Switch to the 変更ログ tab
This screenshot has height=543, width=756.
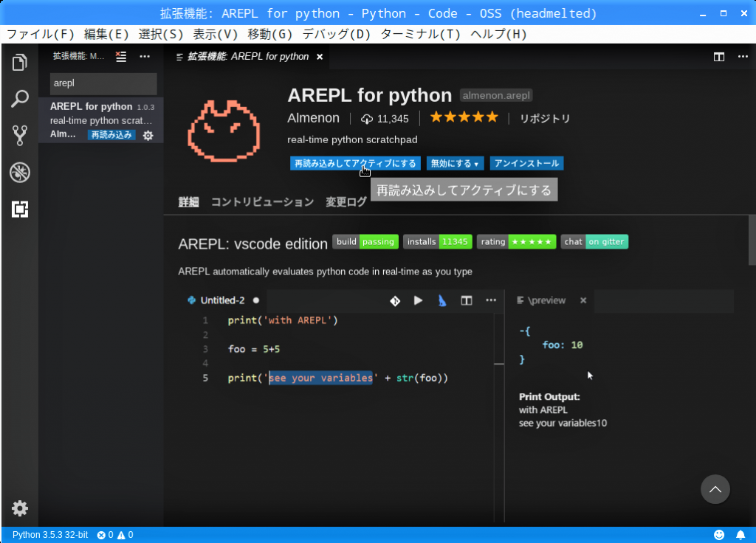[346, 202]
